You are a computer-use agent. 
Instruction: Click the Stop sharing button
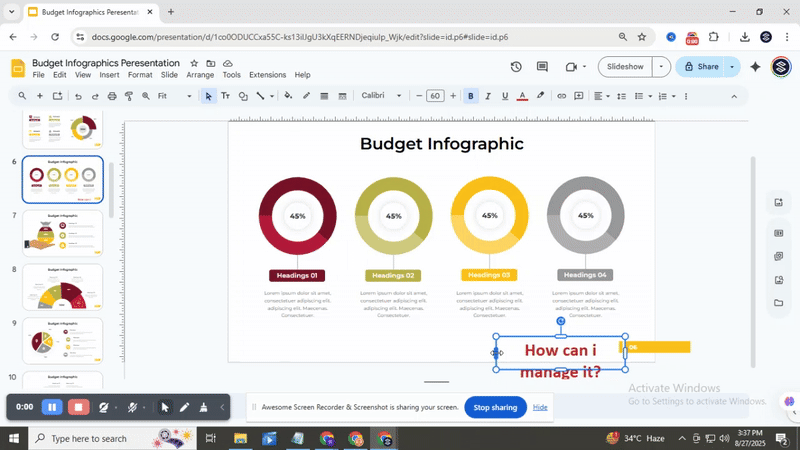(495, 407)
